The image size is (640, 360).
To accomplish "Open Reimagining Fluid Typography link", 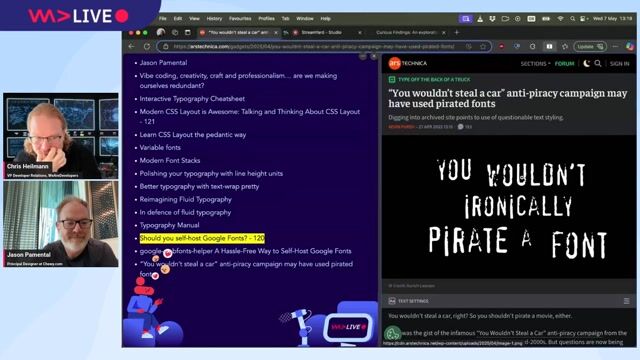I will tap(186, 200).
